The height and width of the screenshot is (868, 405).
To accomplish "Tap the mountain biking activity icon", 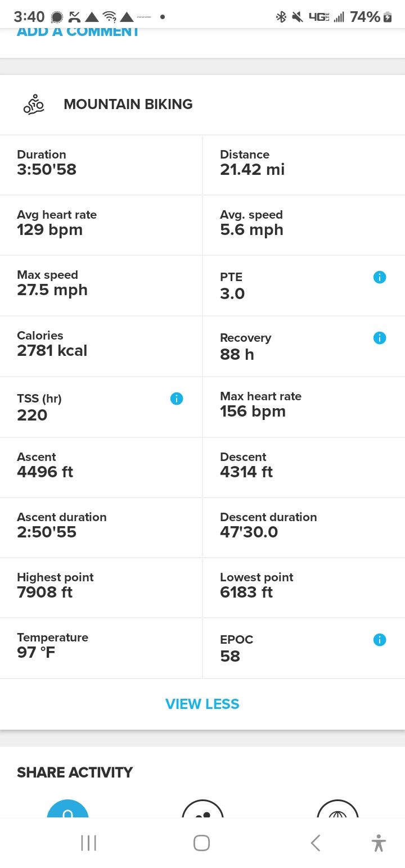I will pos(33,105).
